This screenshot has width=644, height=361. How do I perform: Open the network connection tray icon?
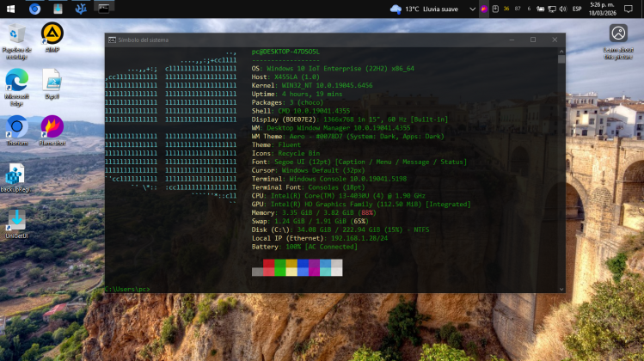point(550,9)
